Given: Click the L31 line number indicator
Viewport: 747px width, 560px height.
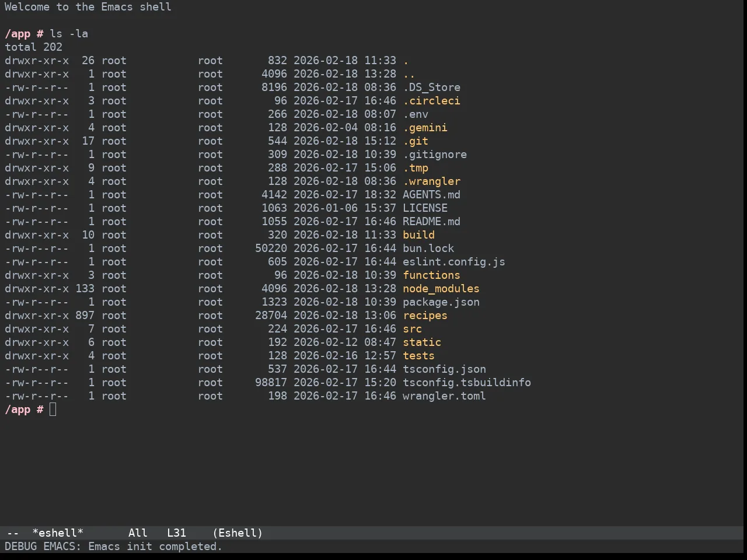Looking at the screenshot, I should pos(176,533).
